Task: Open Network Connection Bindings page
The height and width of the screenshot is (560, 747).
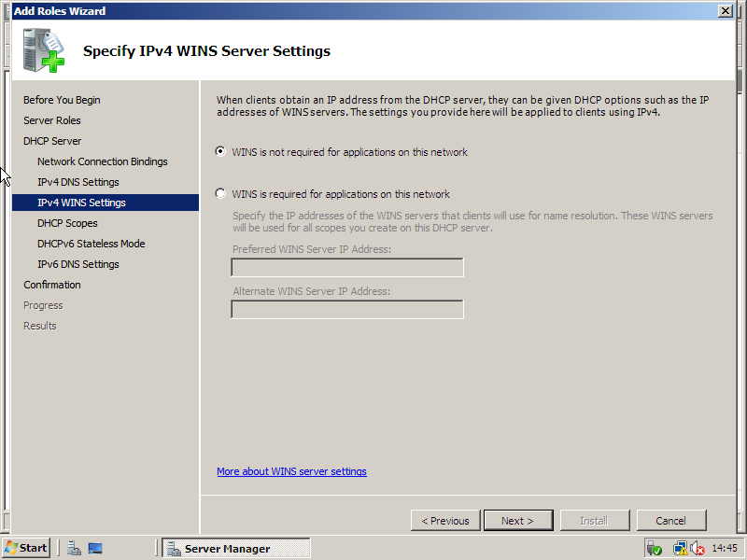Action: (x=102, y=161)
